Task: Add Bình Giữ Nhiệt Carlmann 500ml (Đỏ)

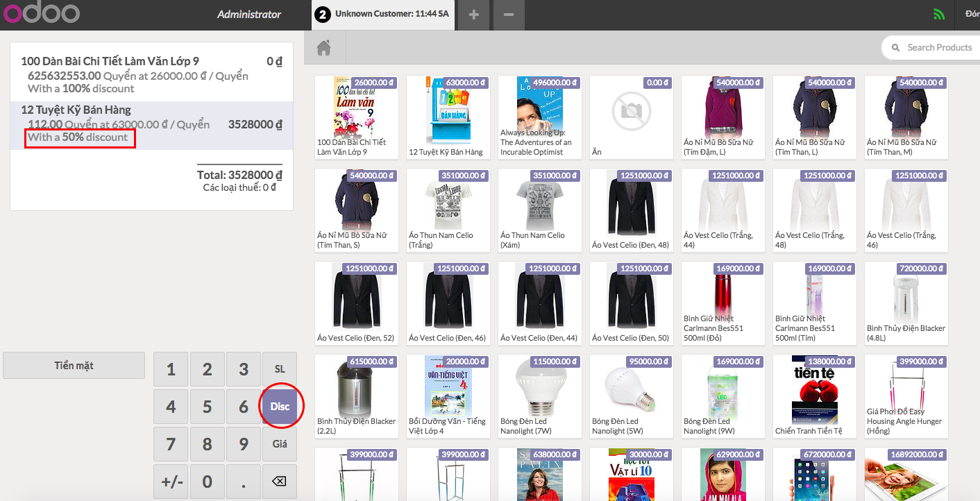Action: 723,303
